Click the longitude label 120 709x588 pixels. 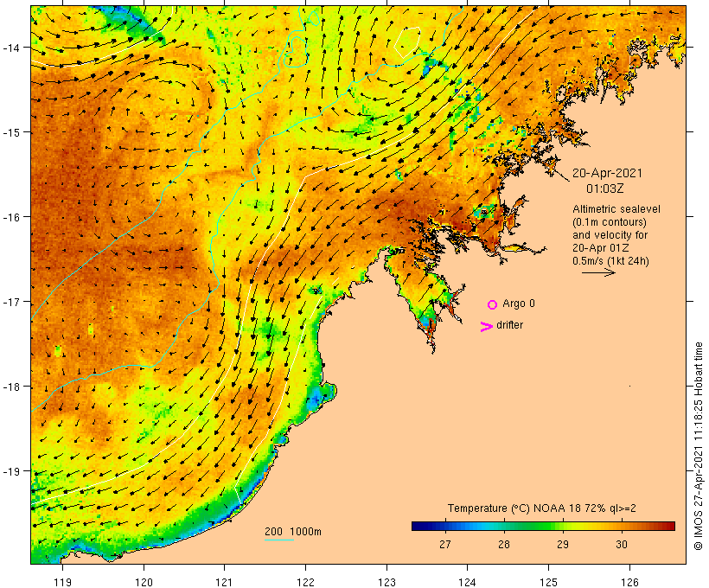(x=144, y=582)
